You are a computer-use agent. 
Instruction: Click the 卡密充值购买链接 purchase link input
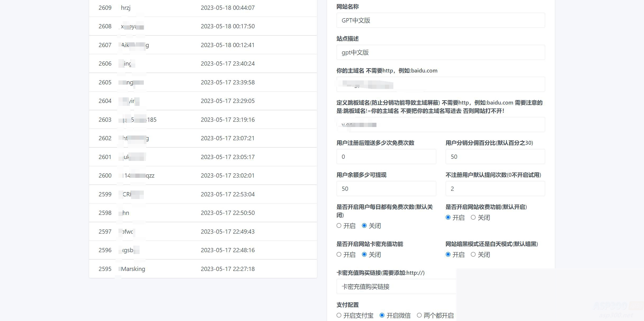pyautogui.click(x=396, y=287)
